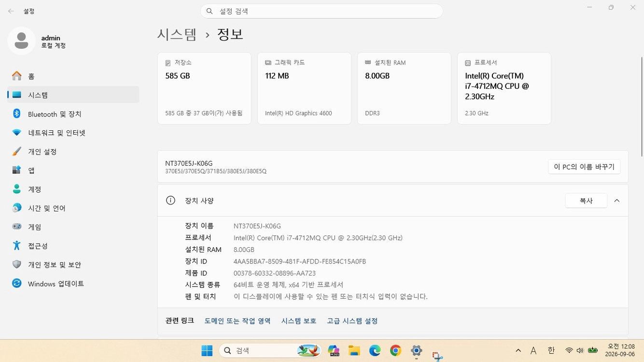Select 시간 및 언어 in the sidebar
The width and height of the screenshot is (644, 362).
pos(73,208)
